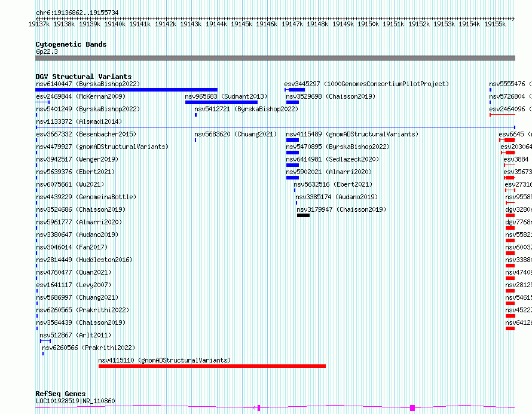This screenshot has height=414, width=532.
Task: Open nsv6260565 (Prakrithi2022) variant
Action: pyautogui.click(x=82, y=310)
